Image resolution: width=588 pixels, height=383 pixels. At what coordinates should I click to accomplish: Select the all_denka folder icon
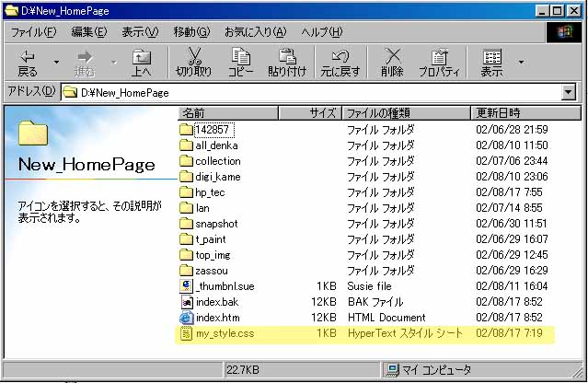tap(186, 145)
